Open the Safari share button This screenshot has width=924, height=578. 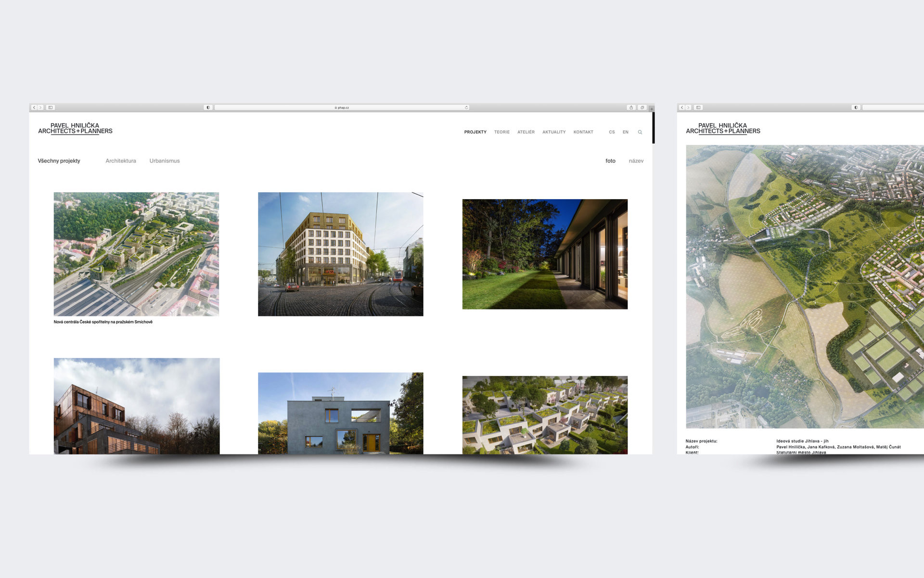point(631,108)
